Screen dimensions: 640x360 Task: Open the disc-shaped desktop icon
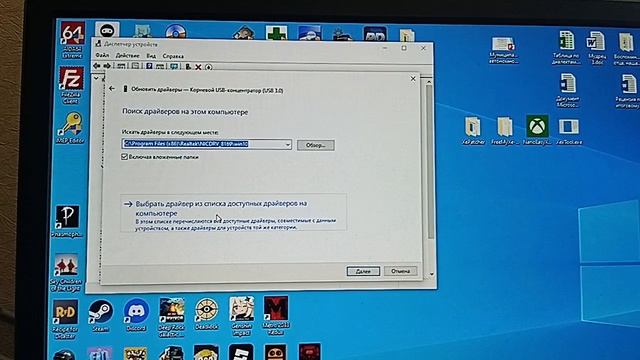(x=176, y=32)
